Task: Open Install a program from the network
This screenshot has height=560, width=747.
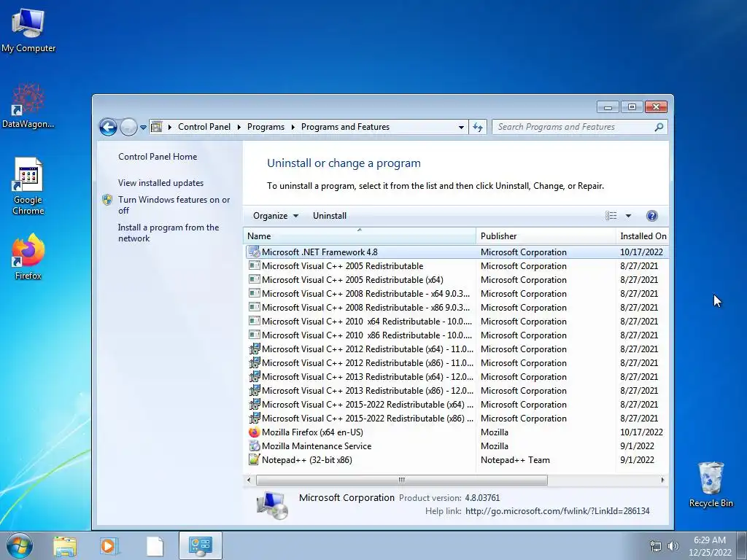Action: tap(169, 233)
